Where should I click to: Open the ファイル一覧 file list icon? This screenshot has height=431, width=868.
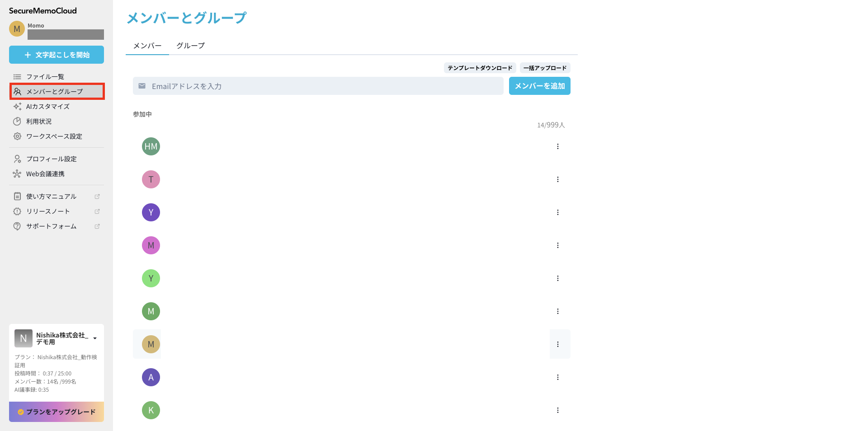(x=17, y=77)
